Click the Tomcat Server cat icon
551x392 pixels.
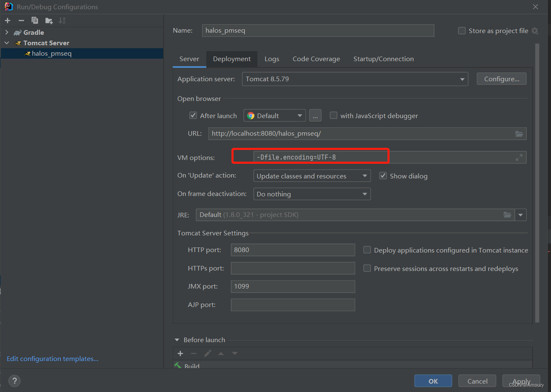[18, 43]
